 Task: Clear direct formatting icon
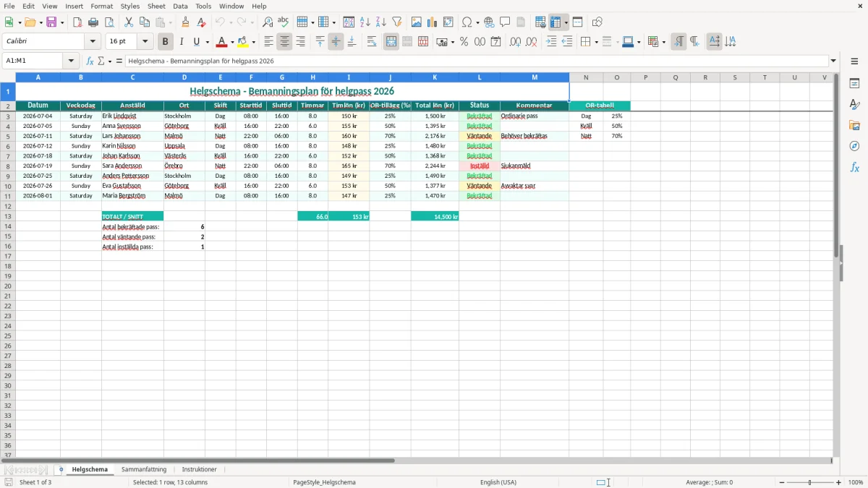click(202, 22)
